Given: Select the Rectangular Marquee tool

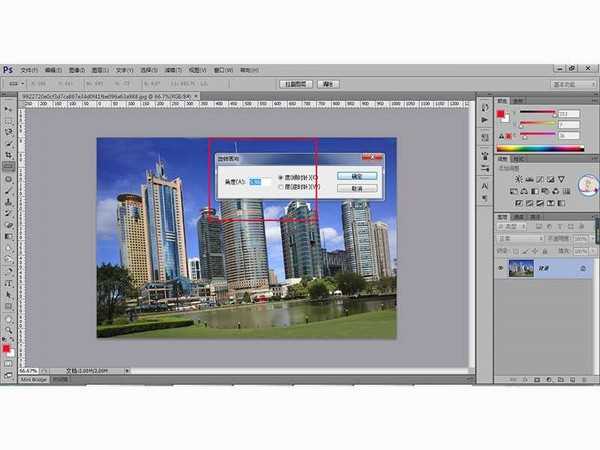Looking at the screenshot, I should pyautogui.click(x=9, y=120).
